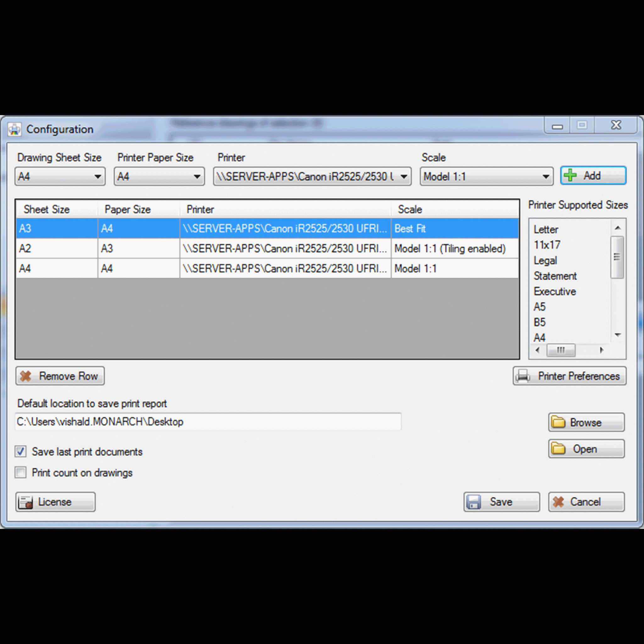644x644 pixels.
Task: Click the Best Fit scale cell
Action: click(x=455, y=228)
